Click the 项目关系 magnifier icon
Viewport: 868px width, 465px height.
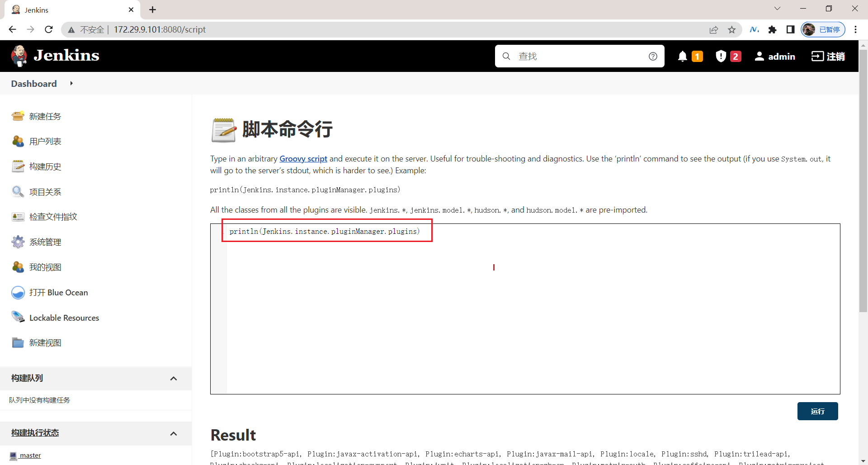[18, 192]
